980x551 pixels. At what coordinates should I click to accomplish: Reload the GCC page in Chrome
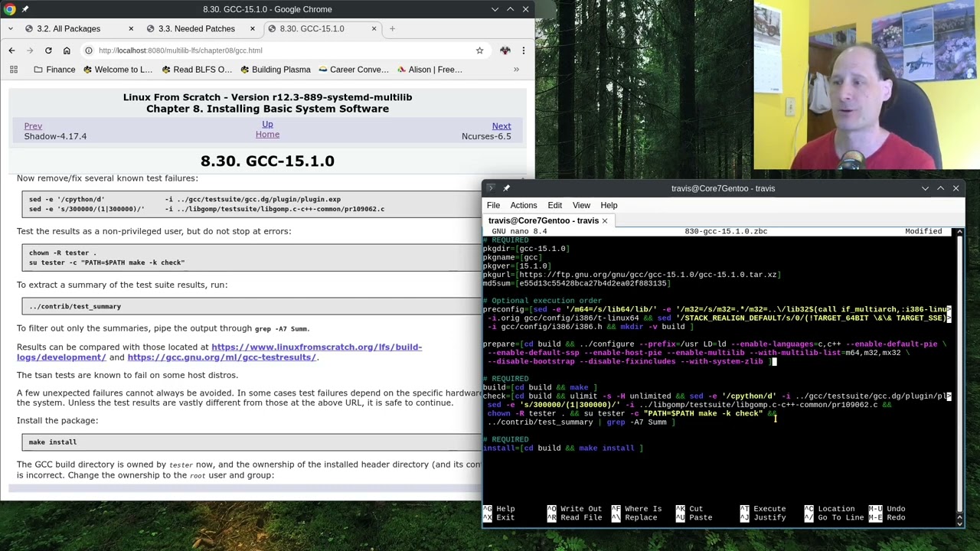pyautogui.click(x=47, y=51)
